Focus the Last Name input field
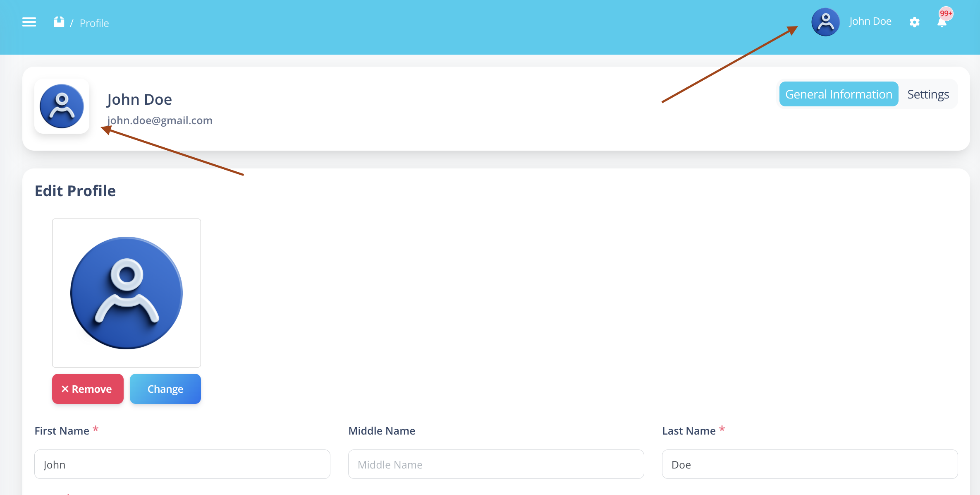This screenshot has height=495, width=980. (810, 464)
